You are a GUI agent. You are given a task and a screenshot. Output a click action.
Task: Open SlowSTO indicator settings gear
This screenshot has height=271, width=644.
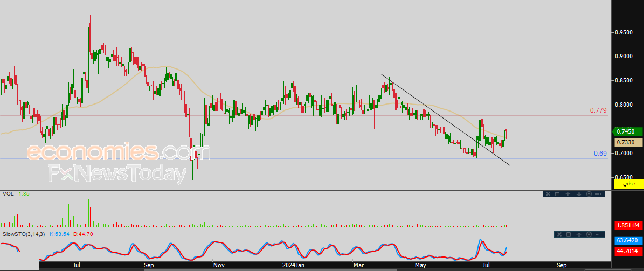(589, 234)
